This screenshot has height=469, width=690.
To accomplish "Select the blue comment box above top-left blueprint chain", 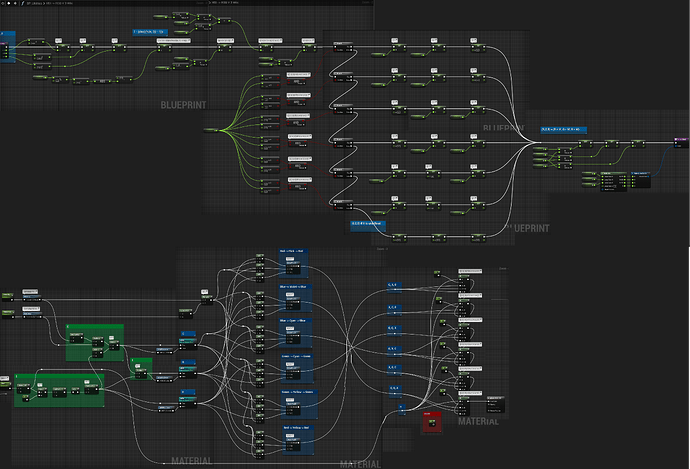I will coord(150,32).
